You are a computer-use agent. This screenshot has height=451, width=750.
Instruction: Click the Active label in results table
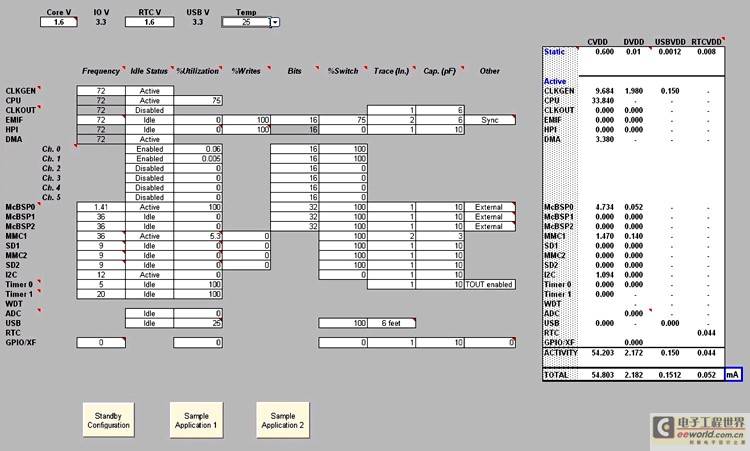point(555,81)
